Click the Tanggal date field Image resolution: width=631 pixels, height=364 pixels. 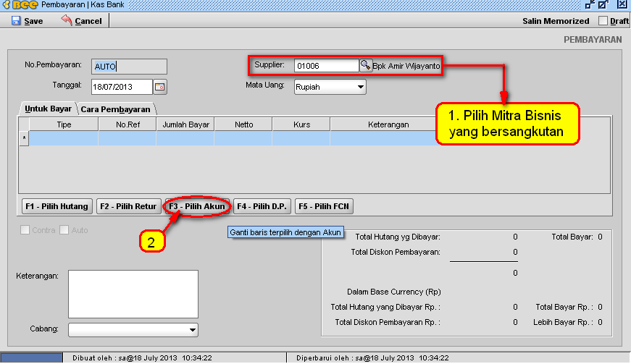coord(122,87)
